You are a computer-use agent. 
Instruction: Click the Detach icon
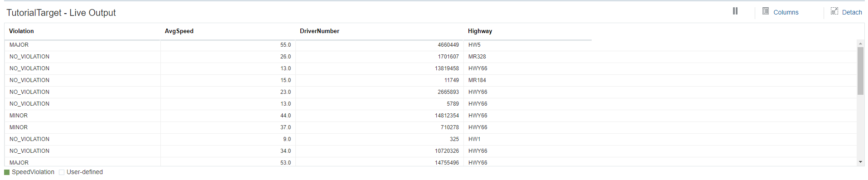834,11
